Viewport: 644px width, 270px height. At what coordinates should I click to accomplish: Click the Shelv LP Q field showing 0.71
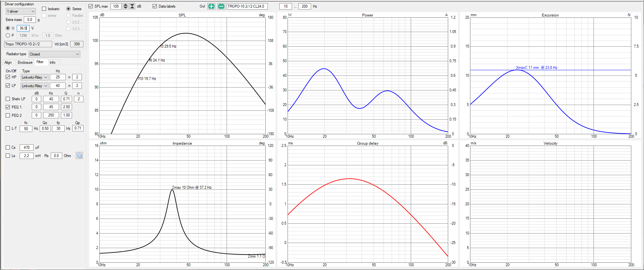pyautogui.click(x=66, y=99)
